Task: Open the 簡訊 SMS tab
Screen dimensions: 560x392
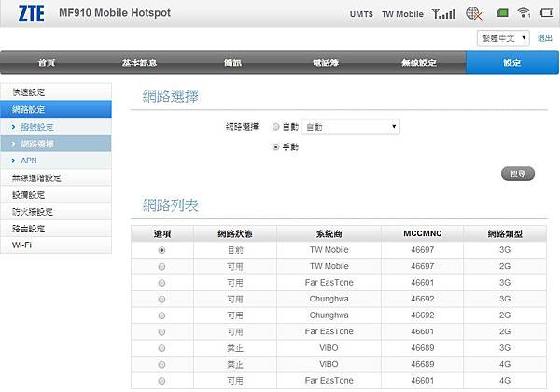Action: point(232,63)
